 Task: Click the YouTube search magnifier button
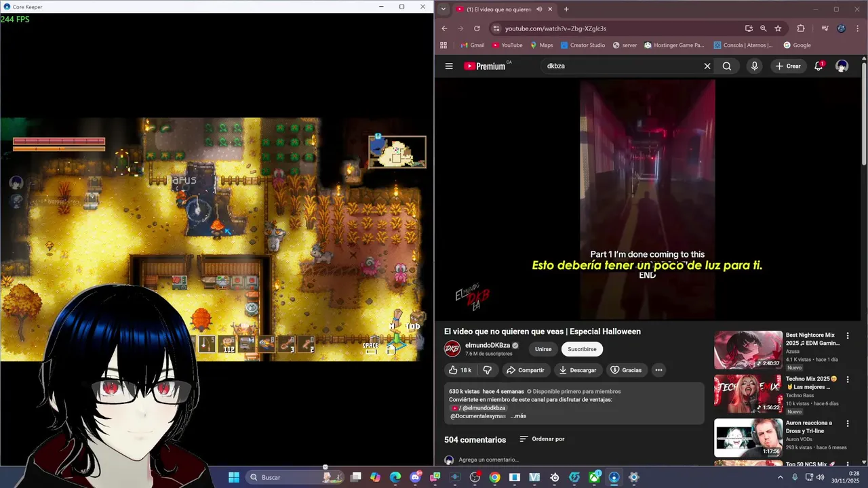pos(727,66)
